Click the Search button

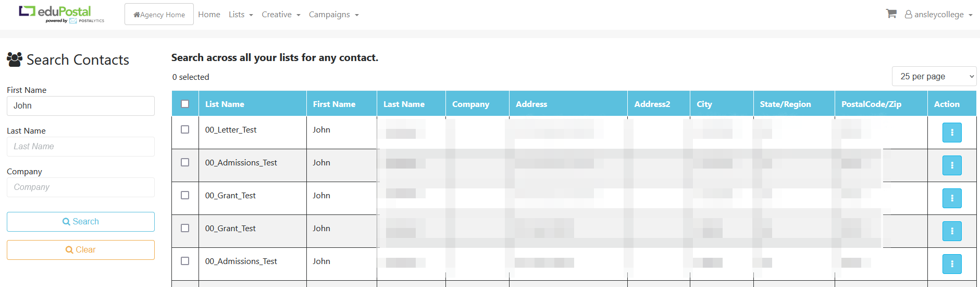pos(81,222)
